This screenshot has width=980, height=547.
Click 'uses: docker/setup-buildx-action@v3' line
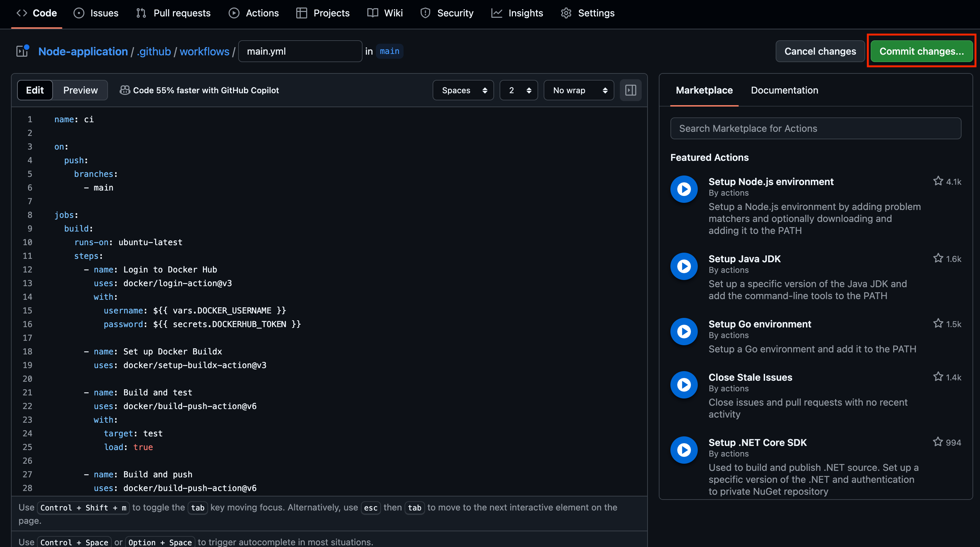(x=180, y=365)
